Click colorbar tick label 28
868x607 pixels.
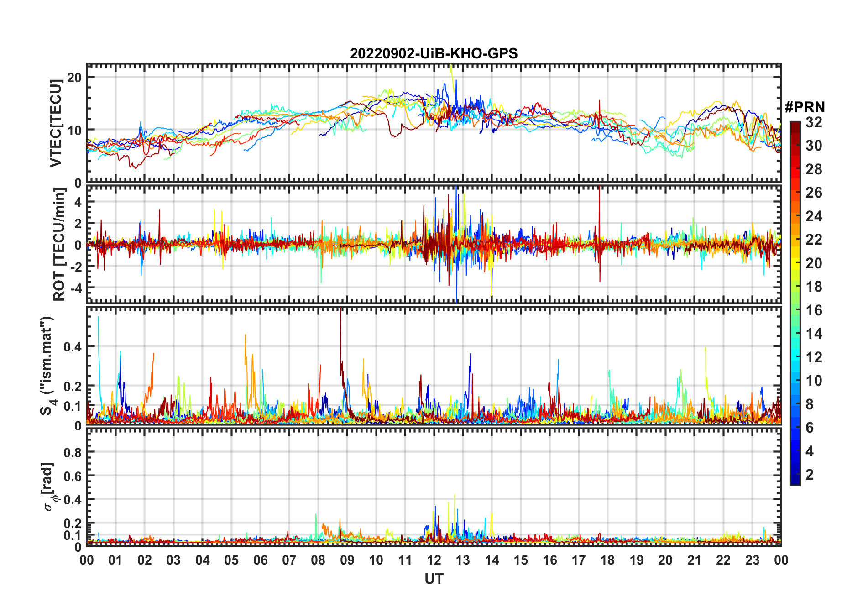tap(814, 169)
